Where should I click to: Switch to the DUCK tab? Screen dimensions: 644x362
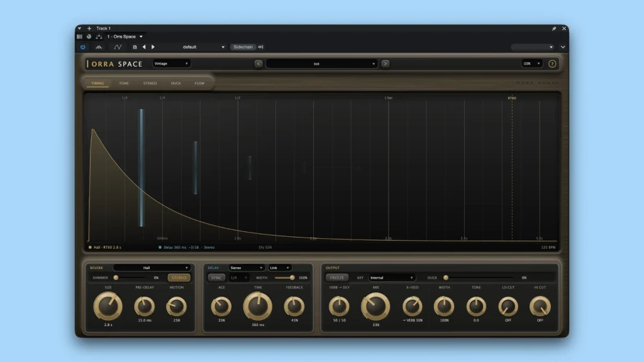click(x=176, y=84)
